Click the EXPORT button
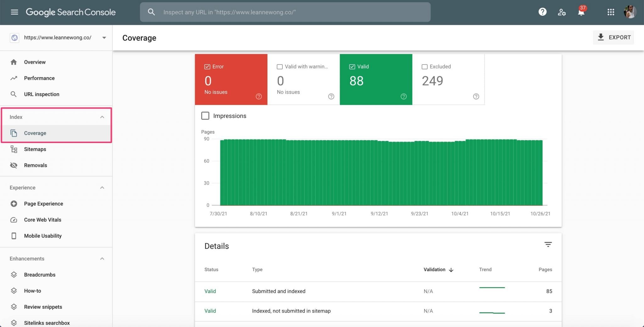 (x=613, y=37)
